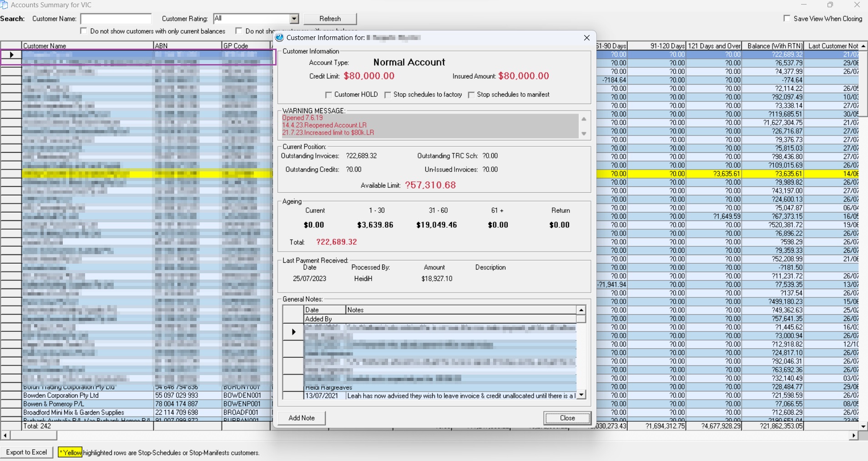Click the grid vertical scrollbar up arrow
The height and width of the screenshot is (461, 868).
862,46
